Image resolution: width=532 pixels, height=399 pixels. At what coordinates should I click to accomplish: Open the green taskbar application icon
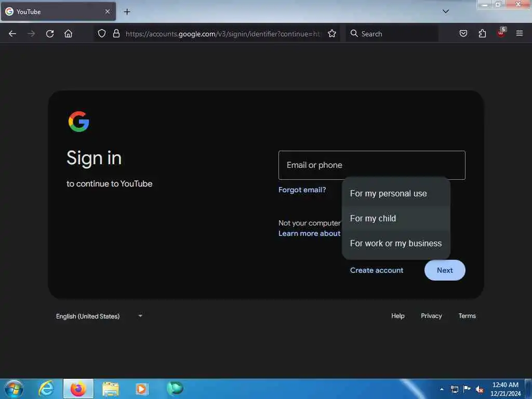[x=175, y=388]
